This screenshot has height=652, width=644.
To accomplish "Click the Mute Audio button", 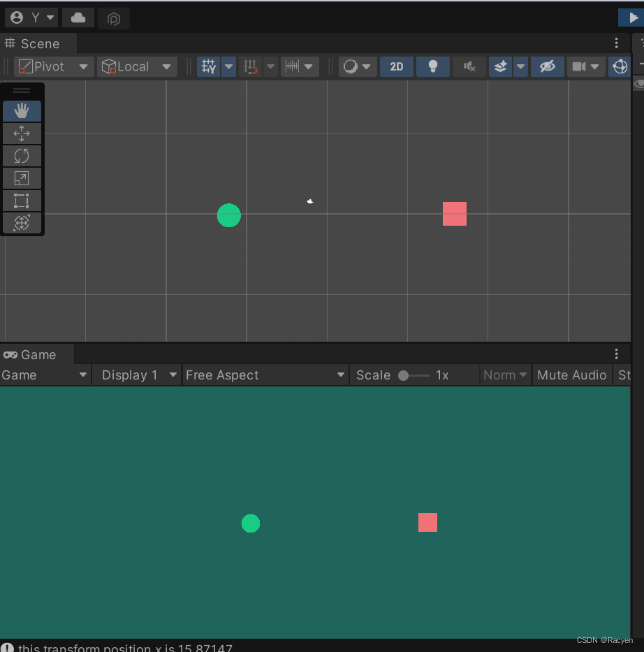I will pyautogui.click(x=571, y=375).
